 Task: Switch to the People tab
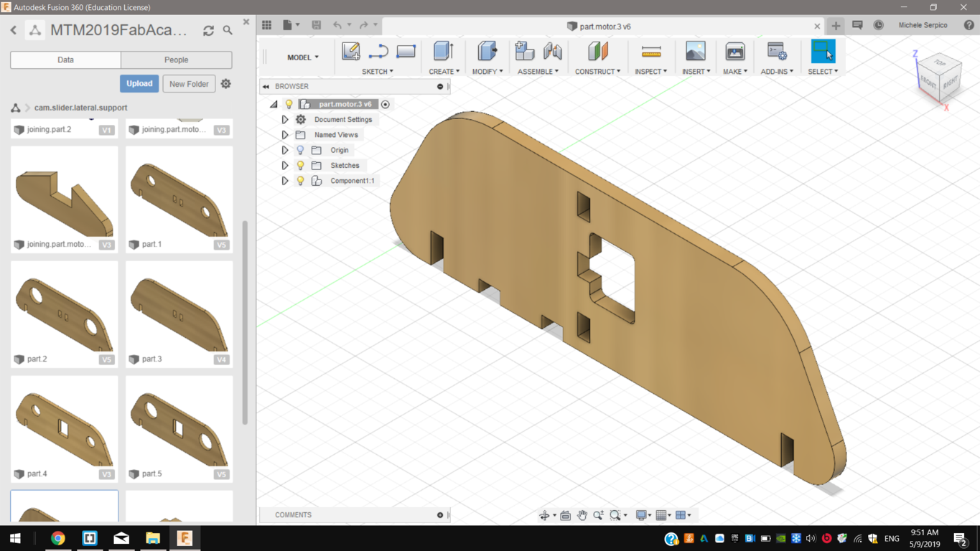176,60
